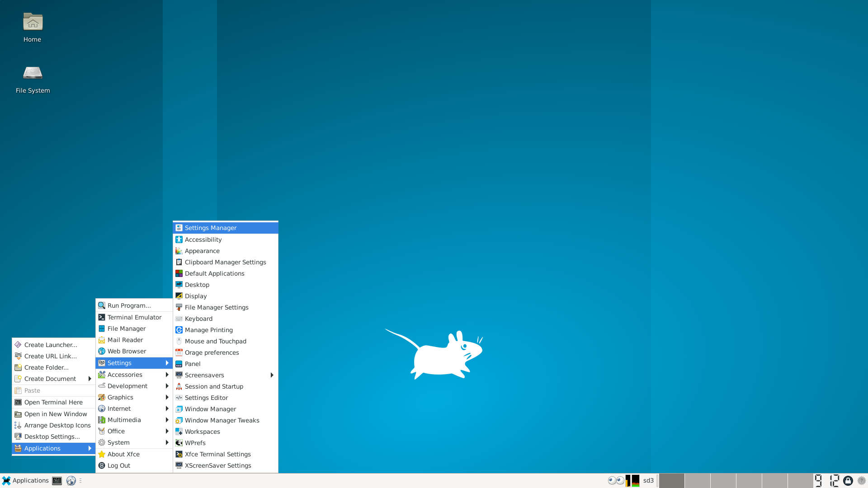Choose Run Program... menu entry
The image size is (868, 488).
point(134,305)
